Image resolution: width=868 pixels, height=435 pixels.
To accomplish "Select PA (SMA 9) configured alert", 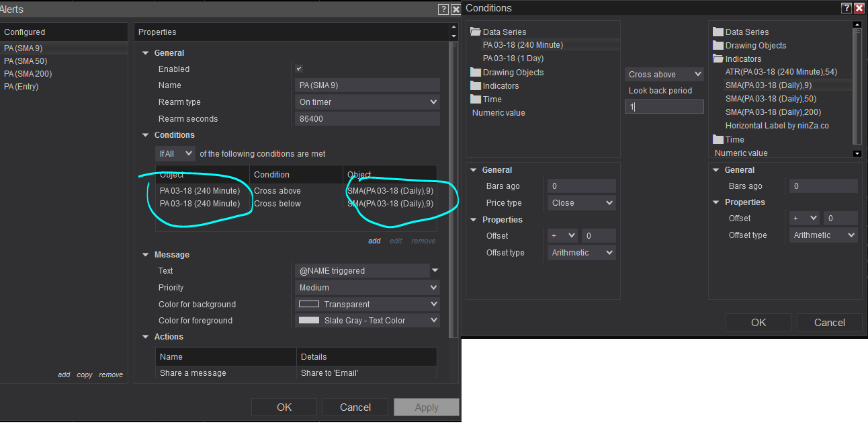I will 64,48.
